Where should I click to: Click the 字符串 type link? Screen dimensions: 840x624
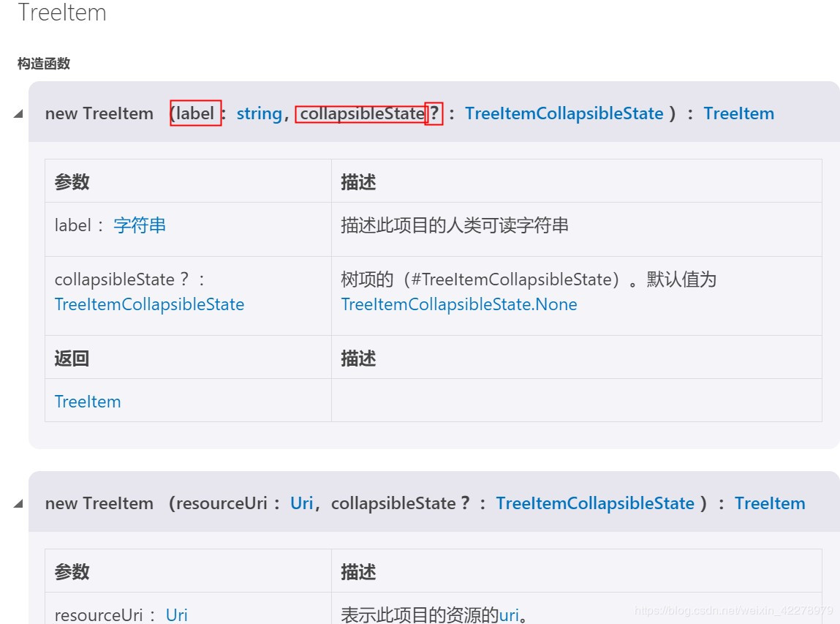click(140, 225)
